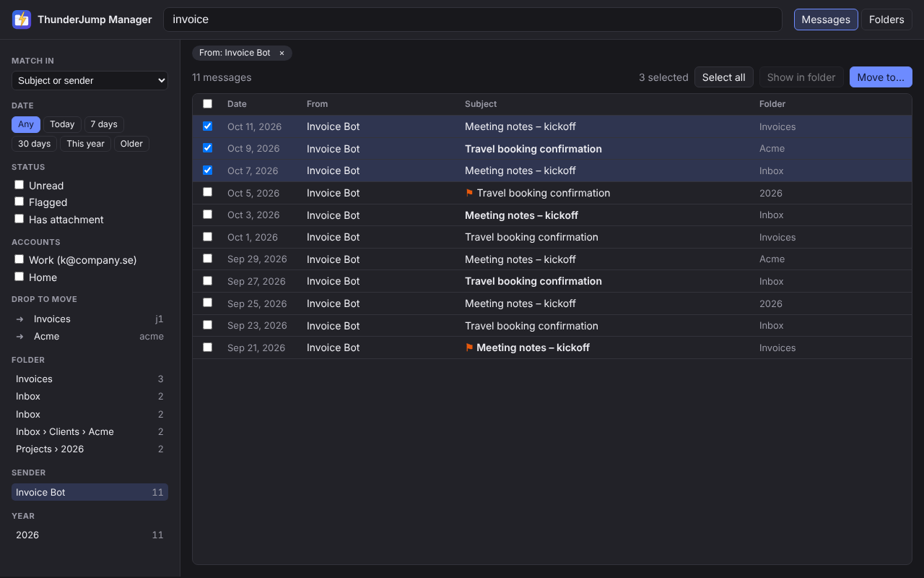924x578 pixels.
Task: Click the orange flag on Sep 21 message
Action: (469, 348)
